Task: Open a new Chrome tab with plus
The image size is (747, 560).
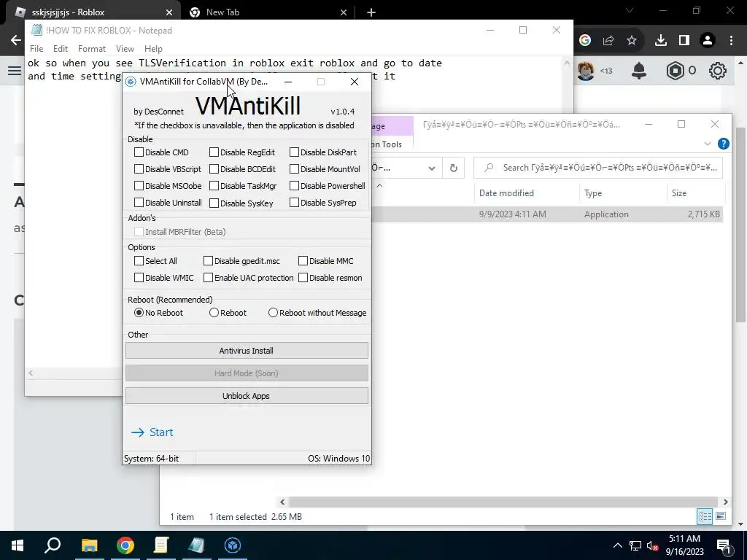Action: pyautogui.click(x=371, y=12)
